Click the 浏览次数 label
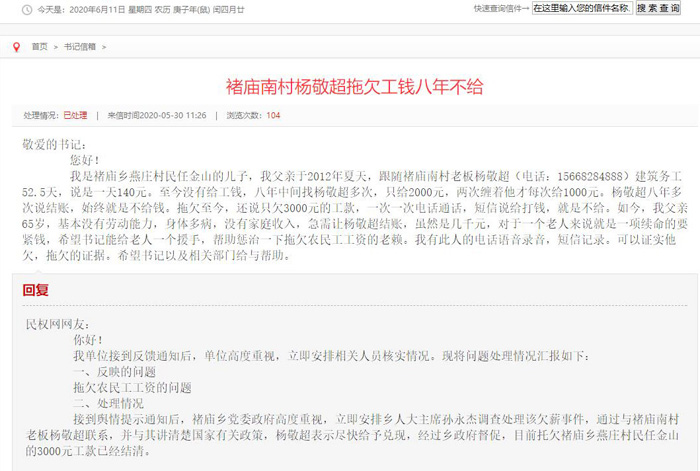Image resolution: width=700 pixels, height=471 pixels. (x=246, y=115)
